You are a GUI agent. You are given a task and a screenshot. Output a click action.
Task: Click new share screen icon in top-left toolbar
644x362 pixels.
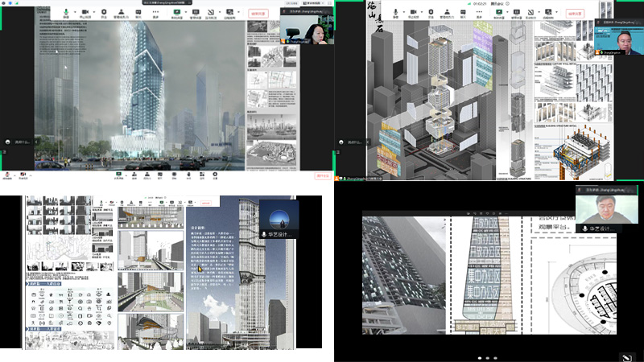coord(177,13)
